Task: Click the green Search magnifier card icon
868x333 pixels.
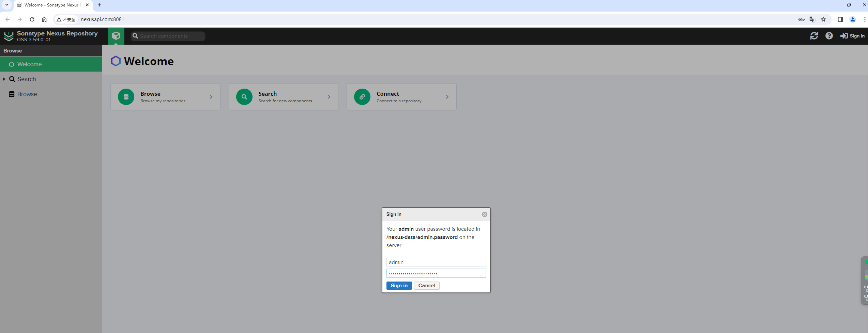Action: pos(244,97)
